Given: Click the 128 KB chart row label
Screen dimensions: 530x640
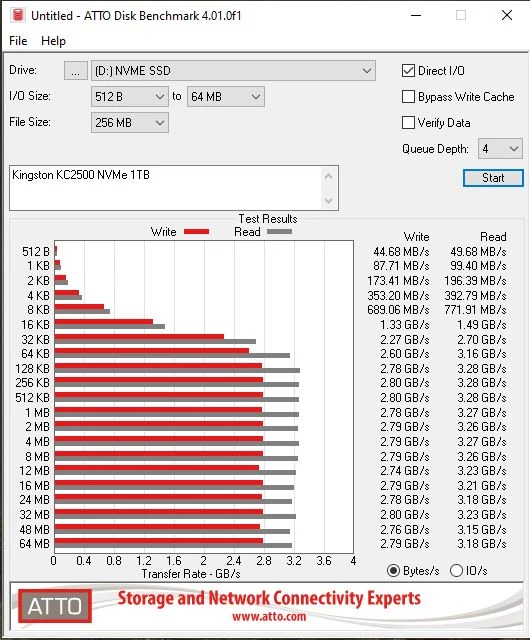Looking at the screenshot, I should [x=32, y=369].
